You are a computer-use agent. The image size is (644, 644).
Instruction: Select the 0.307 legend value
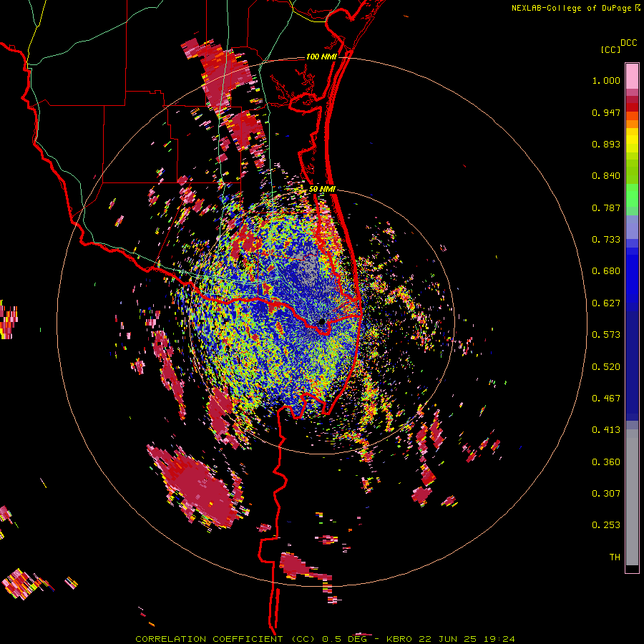606,494
